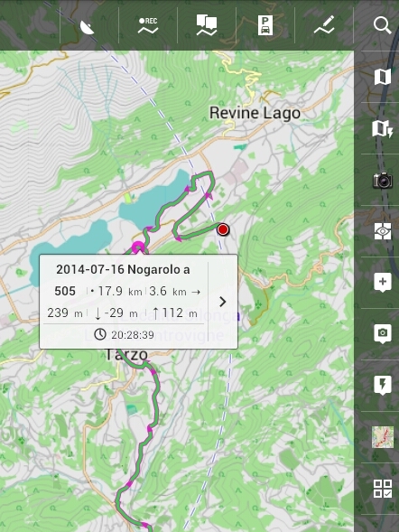Tap the Tarzo town label

pyautogui.click(x=126, y=355)
